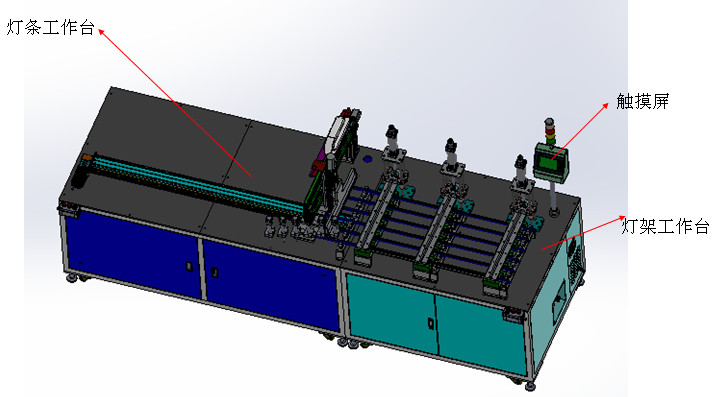This screenshot has height=397, width=713.
Task: Click the stacked signal tower light
Action: [x=550, y=132]
